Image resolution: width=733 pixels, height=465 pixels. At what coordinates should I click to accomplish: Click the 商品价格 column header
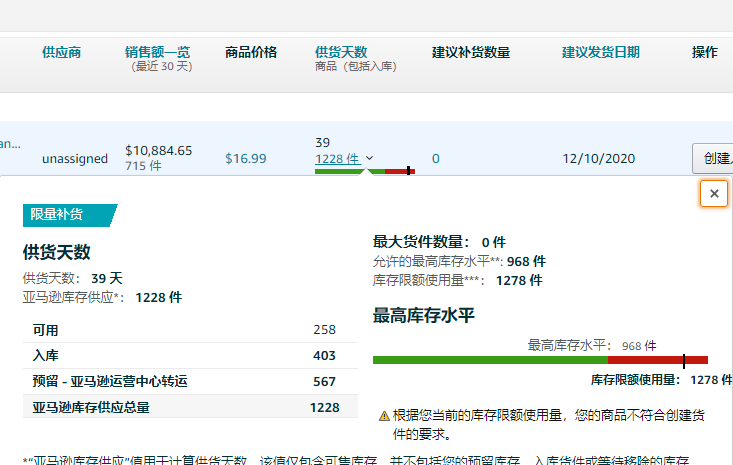(251, 52)
